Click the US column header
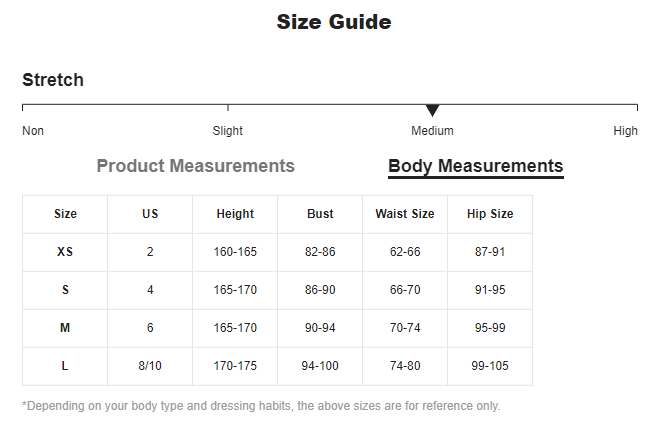663x441 pixels. pos(150,214)
